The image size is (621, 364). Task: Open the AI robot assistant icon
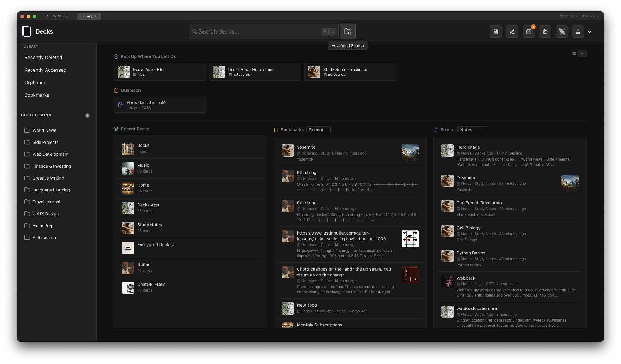(545, 31)
